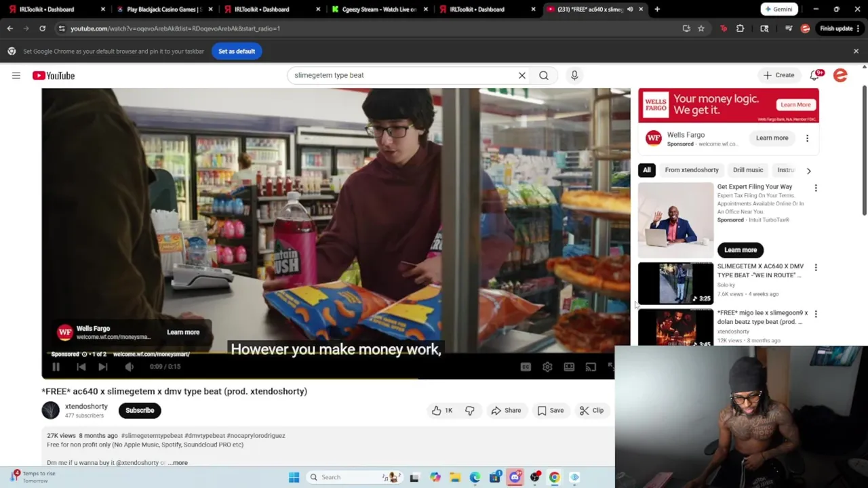
Task: Expand the description with ...more
Action: pyautogui.click(x=178, y=462)
